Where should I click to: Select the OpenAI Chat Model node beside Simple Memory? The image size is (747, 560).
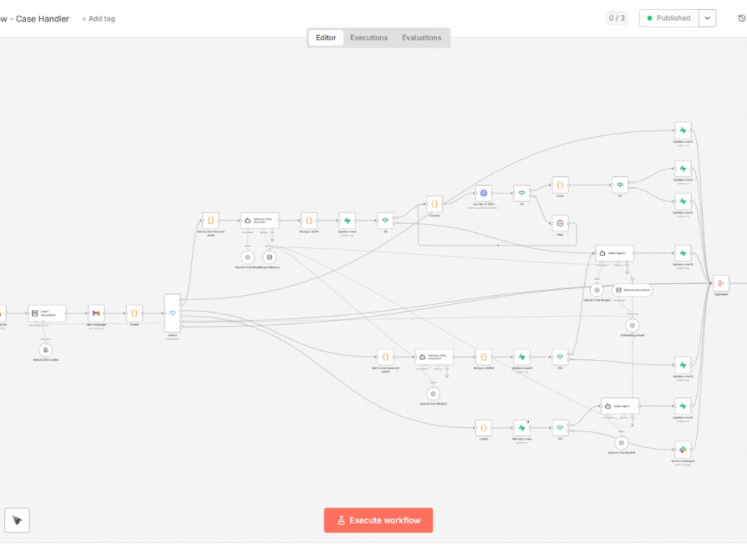click(x=247, y=258)
